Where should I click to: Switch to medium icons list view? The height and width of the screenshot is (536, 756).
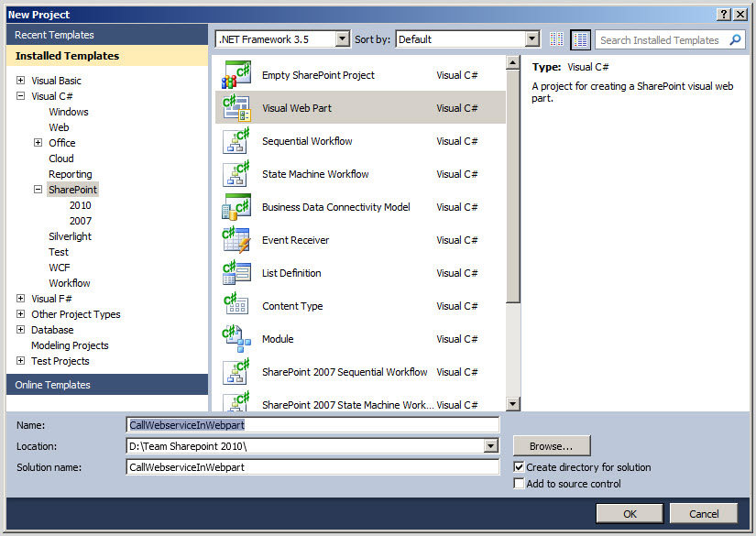[x=580, y=39]
